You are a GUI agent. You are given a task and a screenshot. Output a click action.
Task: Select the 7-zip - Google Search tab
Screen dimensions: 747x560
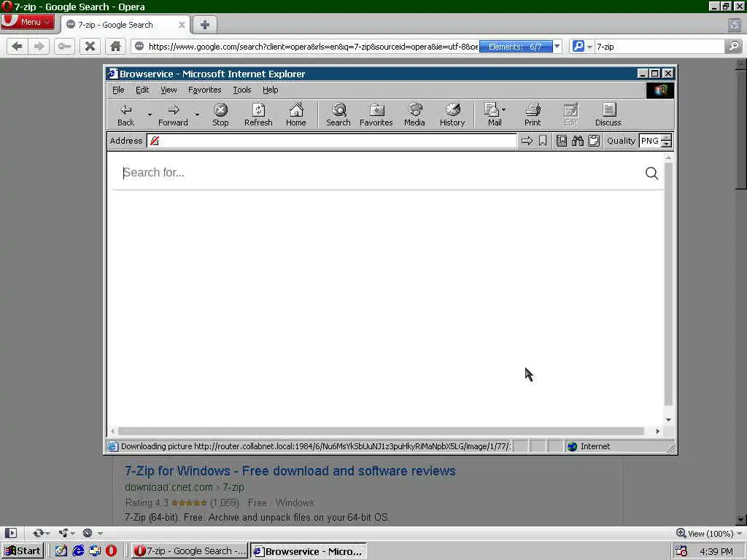pos(125,25)
